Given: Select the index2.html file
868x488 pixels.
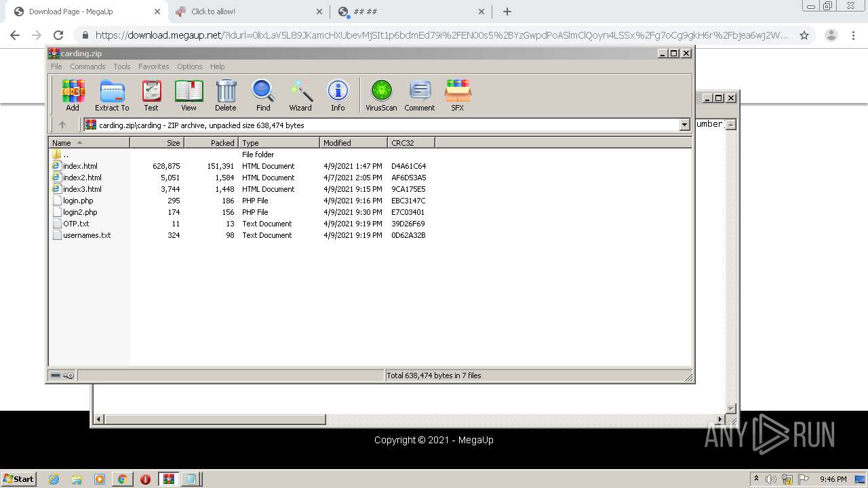Looking at the screenshot, I should pos(82,178).
